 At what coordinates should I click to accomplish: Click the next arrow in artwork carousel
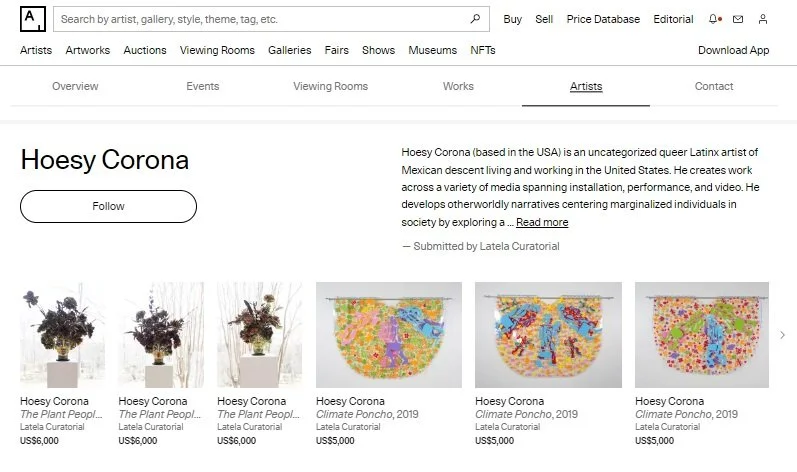(783, 335)
